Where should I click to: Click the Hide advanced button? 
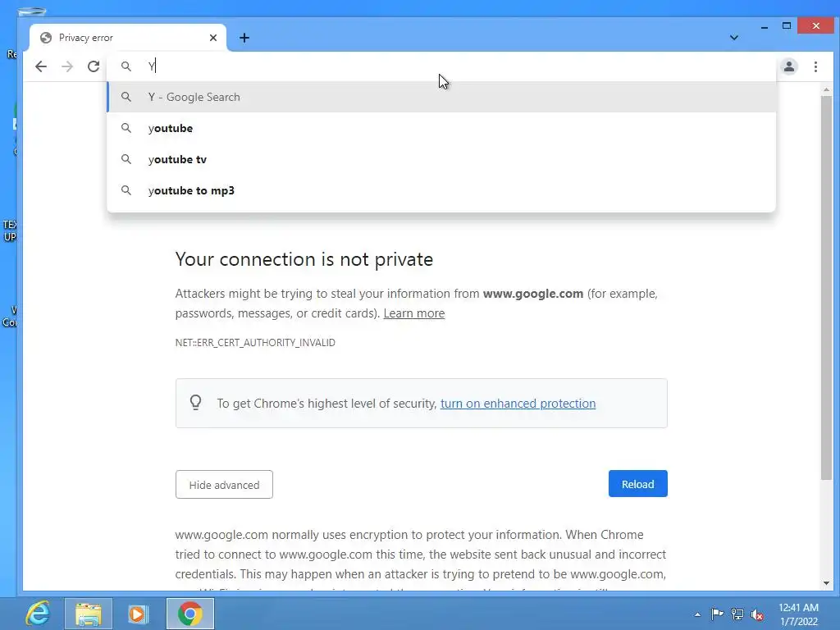tap(224, 484)
